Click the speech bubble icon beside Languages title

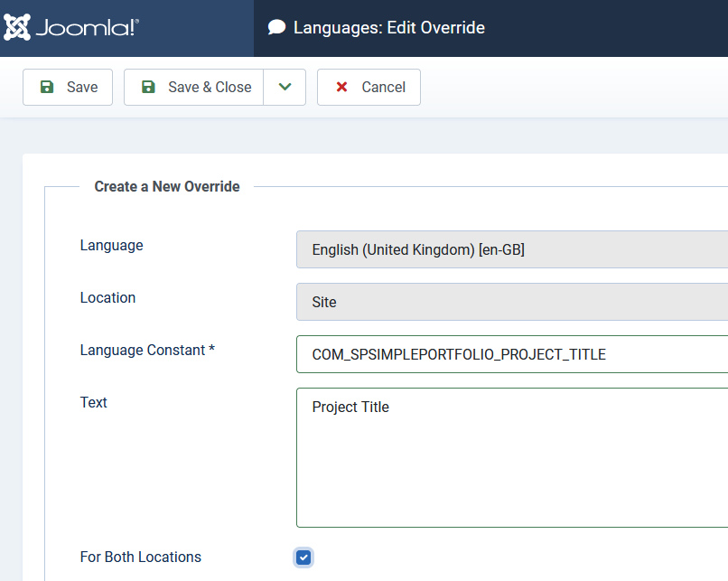[x=277, y=28]
